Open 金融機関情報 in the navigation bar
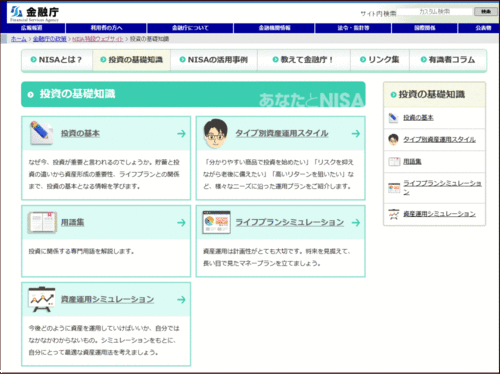Screen dimensions: 500x374 (x=274, y=28)
